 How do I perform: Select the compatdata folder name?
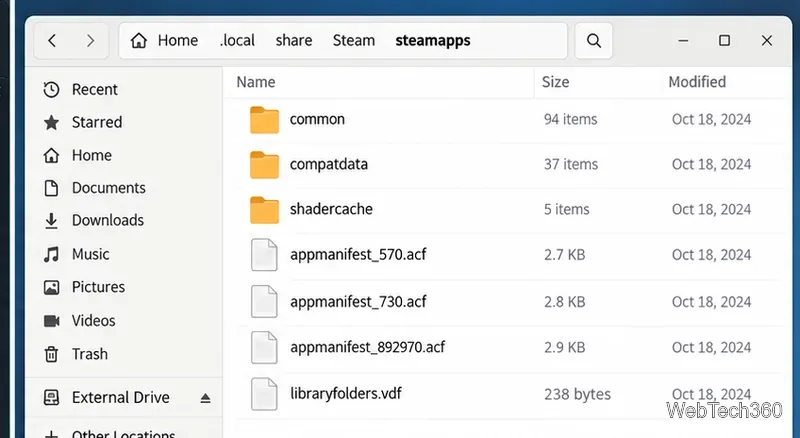(x=329, y=164)
